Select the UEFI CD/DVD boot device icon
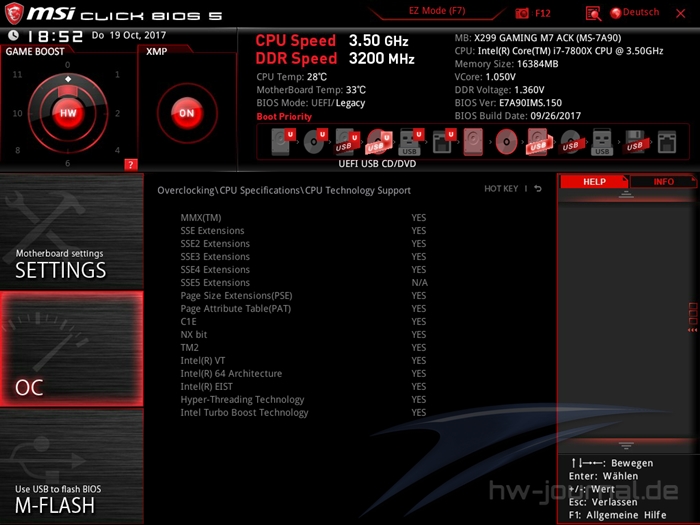The image size is (700, 525). (x=315, y=142)
